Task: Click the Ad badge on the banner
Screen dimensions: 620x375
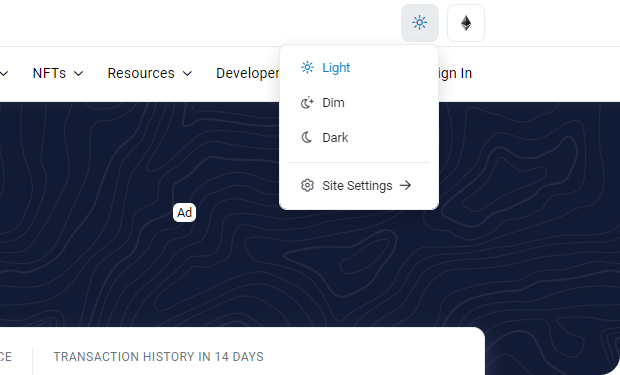Action: 184,213
